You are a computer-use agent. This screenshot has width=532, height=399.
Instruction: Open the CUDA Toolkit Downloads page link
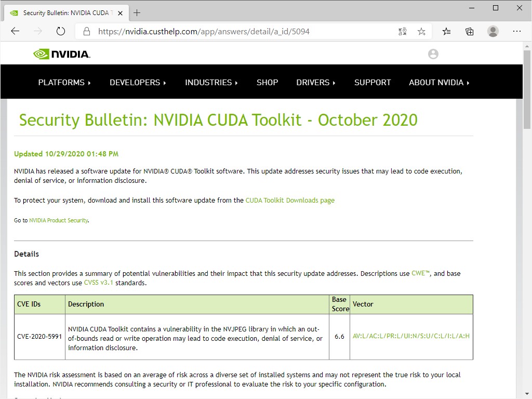290,200
